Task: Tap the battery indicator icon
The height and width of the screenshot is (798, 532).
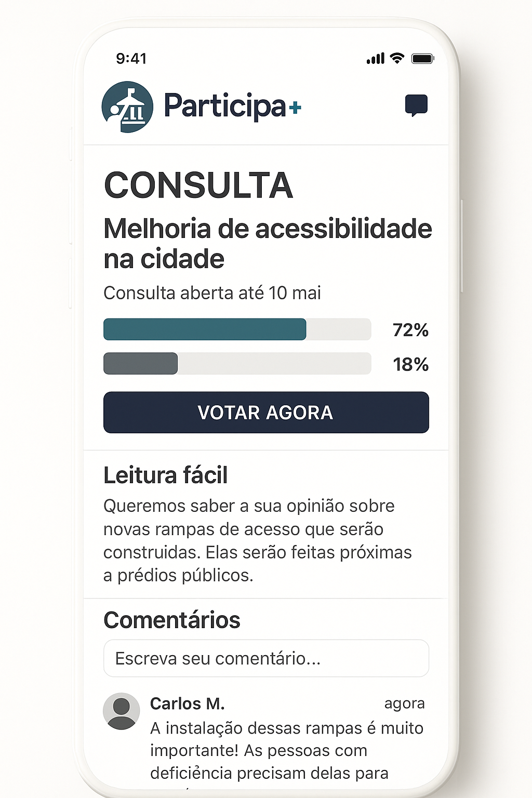Action: [x=422, y=59]
